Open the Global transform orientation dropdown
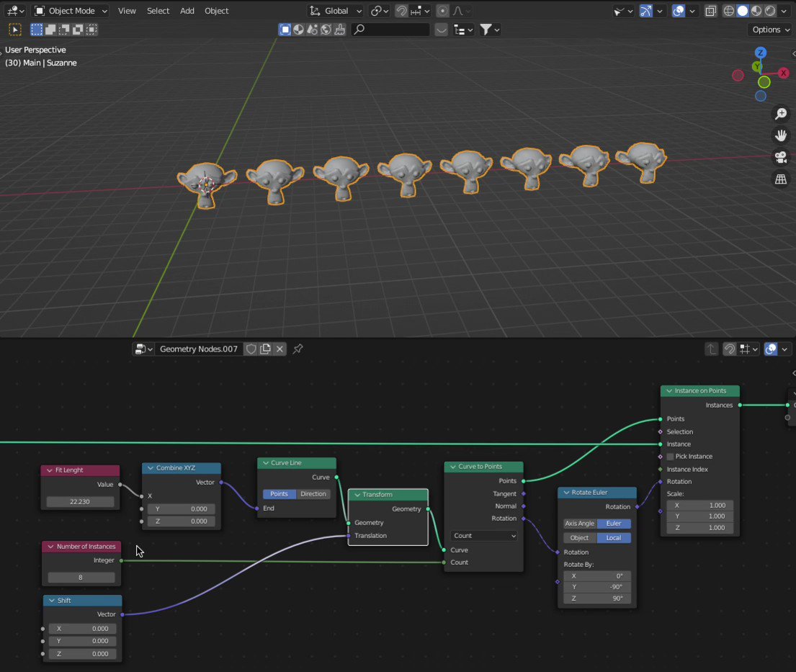 336,11
